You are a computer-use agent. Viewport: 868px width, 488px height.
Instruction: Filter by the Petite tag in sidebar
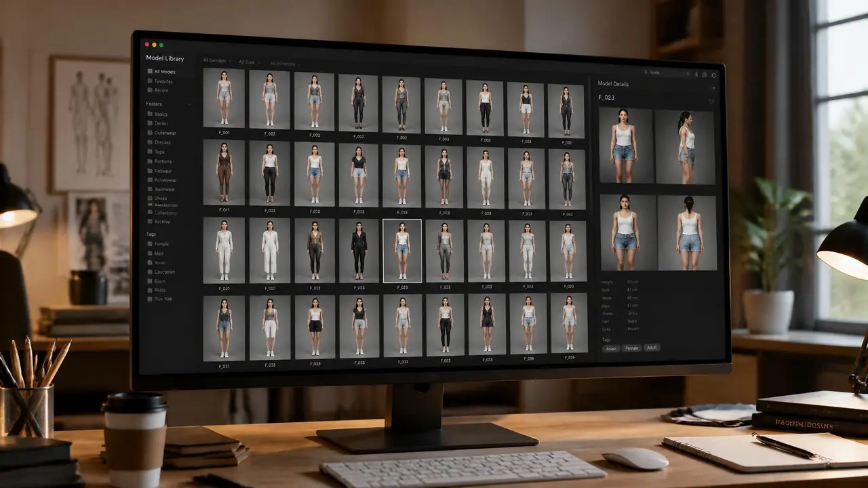[156, 290]
